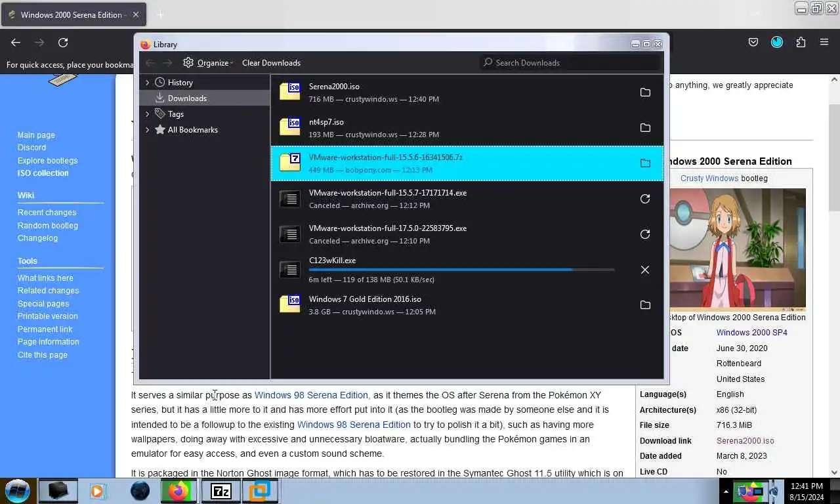Focus the Search Downloads field
840x504 pixels.
click(570, 62)
